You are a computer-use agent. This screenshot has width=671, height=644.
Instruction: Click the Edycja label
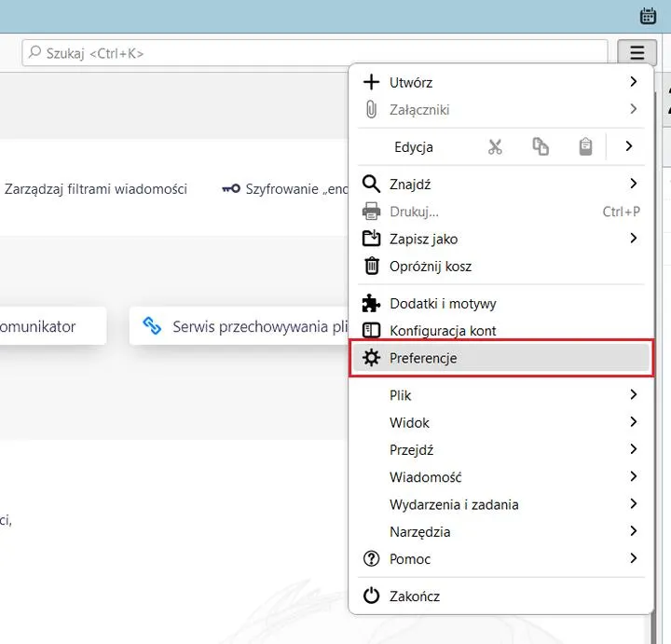click(x=414, y=147)
